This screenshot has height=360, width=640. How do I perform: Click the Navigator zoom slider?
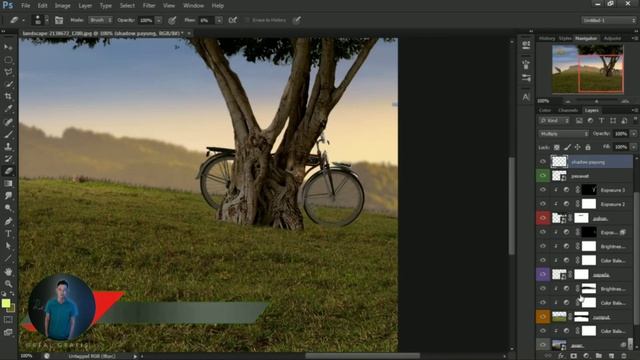coord(596,101)
